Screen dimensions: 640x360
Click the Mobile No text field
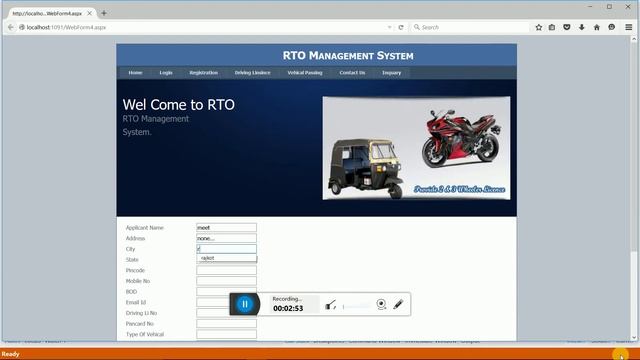(226, 281)
